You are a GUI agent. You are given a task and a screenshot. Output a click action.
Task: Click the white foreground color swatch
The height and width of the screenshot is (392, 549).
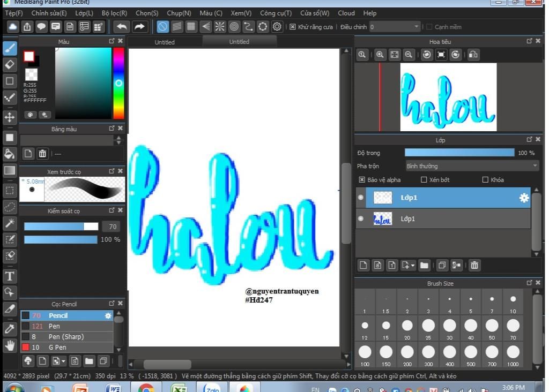(x=29, y=56)
